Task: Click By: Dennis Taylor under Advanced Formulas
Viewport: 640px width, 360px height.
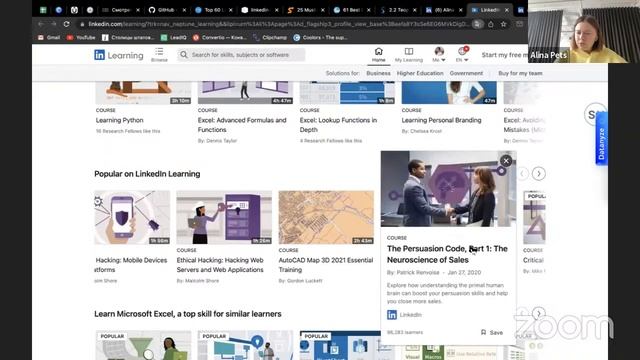Action: [x=217, y=140]
